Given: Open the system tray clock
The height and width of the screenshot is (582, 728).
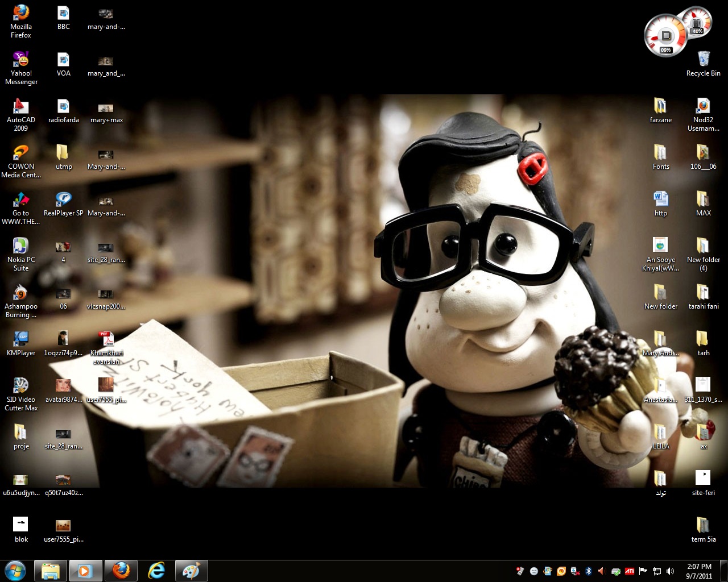Looking at the screenshot, I should (x=699, y=571).
